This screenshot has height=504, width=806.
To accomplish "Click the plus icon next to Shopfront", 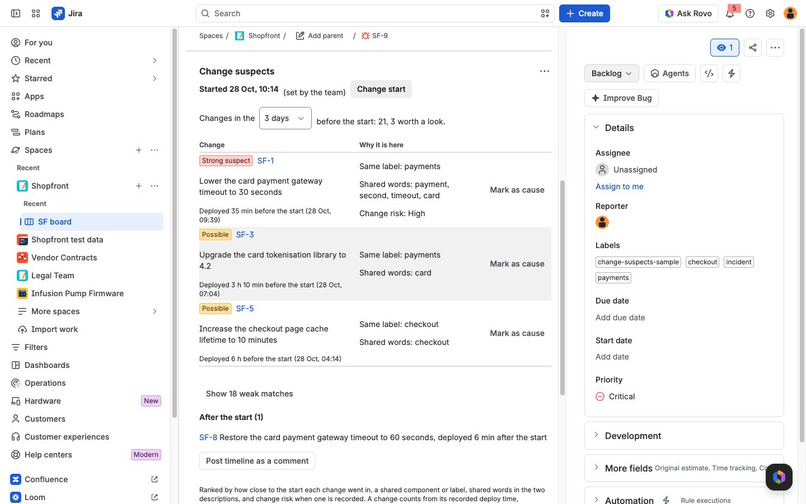I will point(138,186).
